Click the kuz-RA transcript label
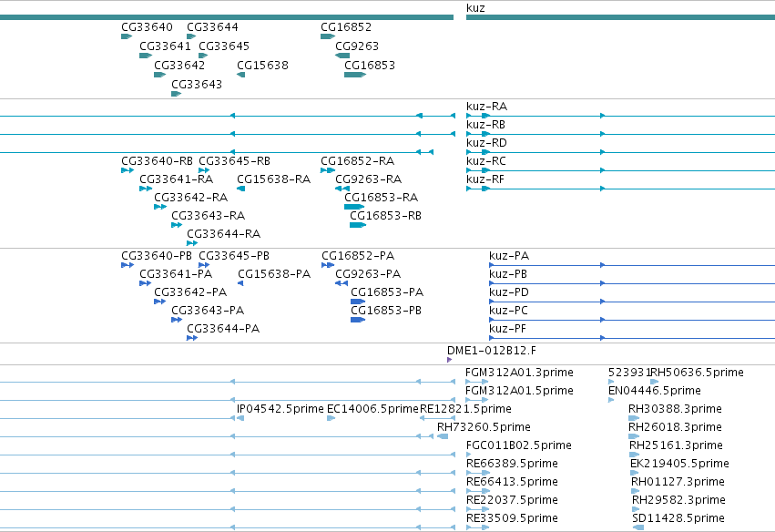This screenshot has height=532, width=775. 487,107
